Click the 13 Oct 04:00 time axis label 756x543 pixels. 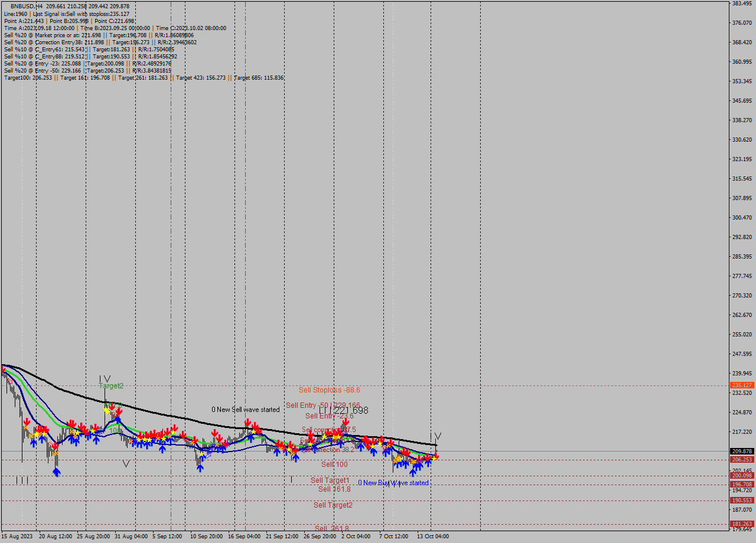pyautogui.click(x=432, y=536)
